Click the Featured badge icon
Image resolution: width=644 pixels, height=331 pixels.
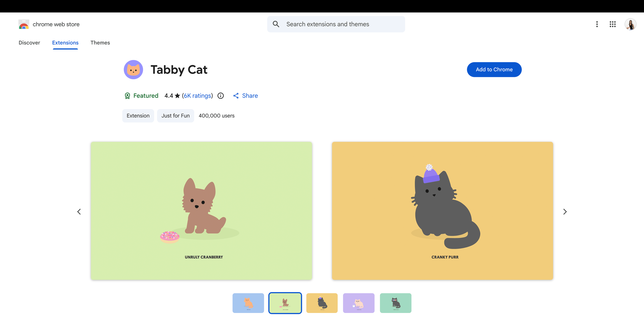tap(127, 96)
